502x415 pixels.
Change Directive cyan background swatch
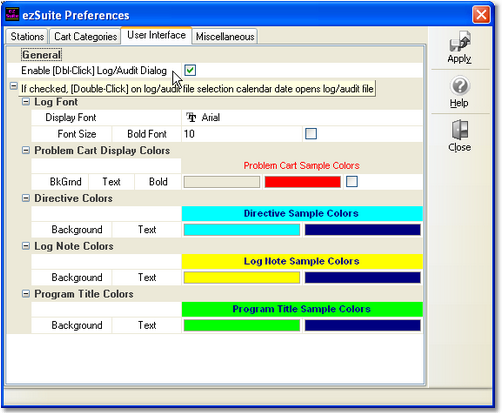(x=242, y=230)
